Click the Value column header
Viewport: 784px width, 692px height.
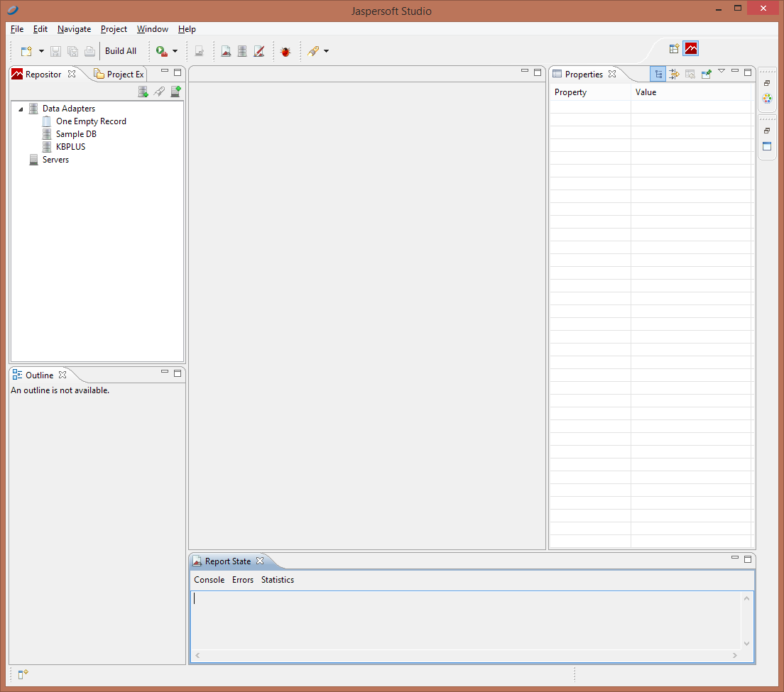pos(692,92)
